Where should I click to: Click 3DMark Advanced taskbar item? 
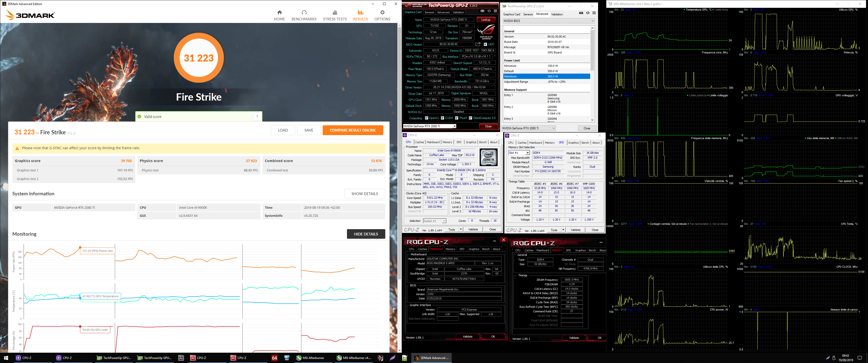click(x=432, y=358)
